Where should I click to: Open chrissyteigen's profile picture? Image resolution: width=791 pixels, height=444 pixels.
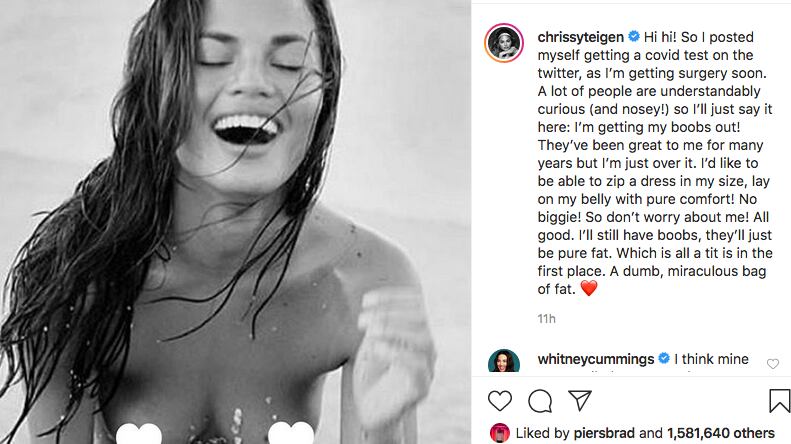tap(505, 46)
